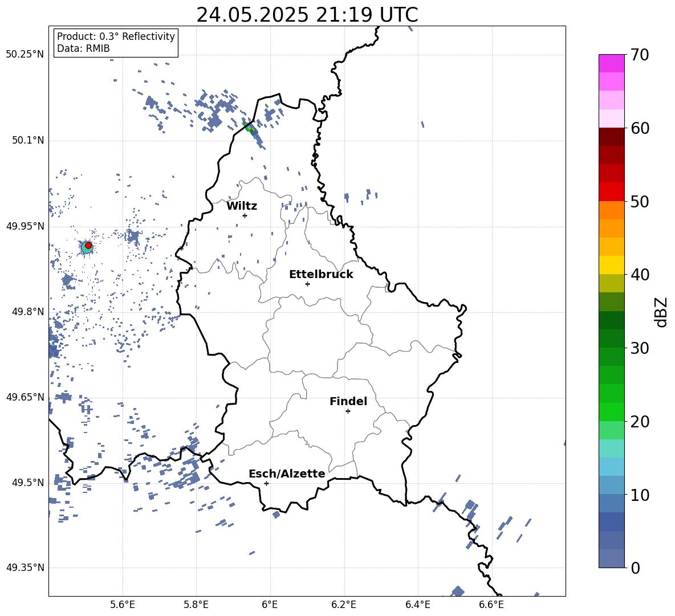Click the colorbar tick label 30
This screenshot has width=675, height=616.
point(640,348)
